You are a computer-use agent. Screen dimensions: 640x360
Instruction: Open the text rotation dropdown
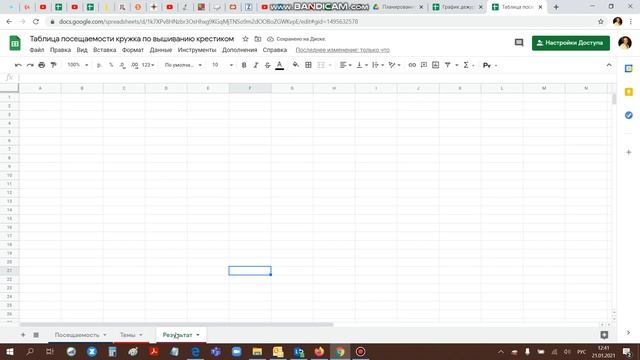(x=394, y=65)
